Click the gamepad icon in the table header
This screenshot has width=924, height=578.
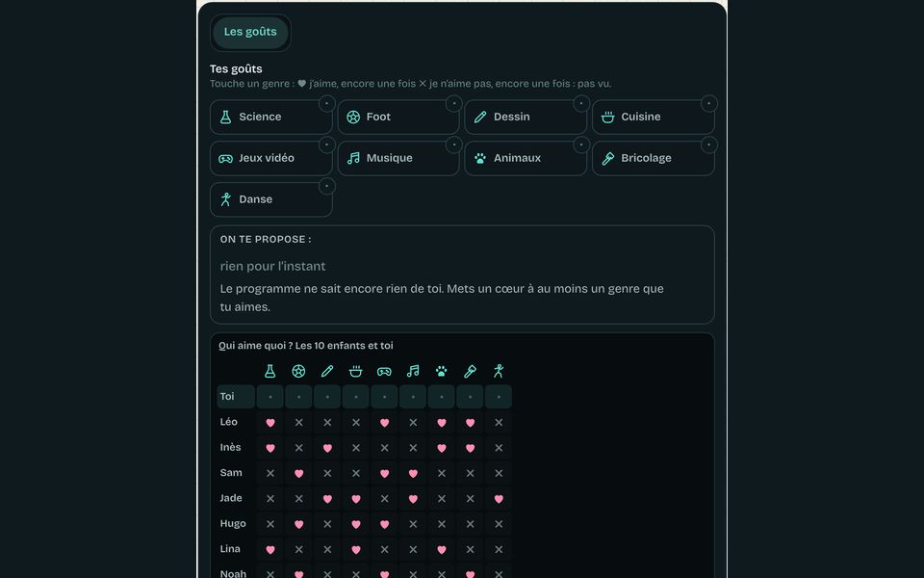[384, 371]
